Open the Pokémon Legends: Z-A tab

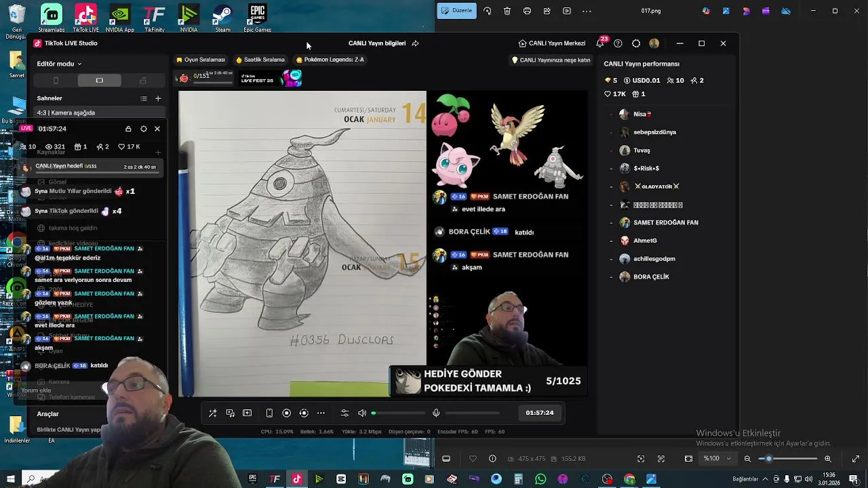330,60
